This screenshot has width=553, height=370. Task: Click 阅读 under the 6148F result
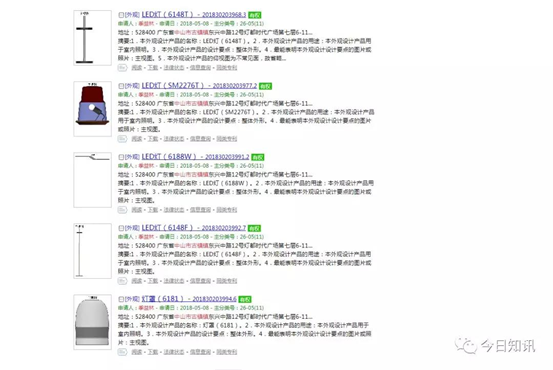click(136, 281)
